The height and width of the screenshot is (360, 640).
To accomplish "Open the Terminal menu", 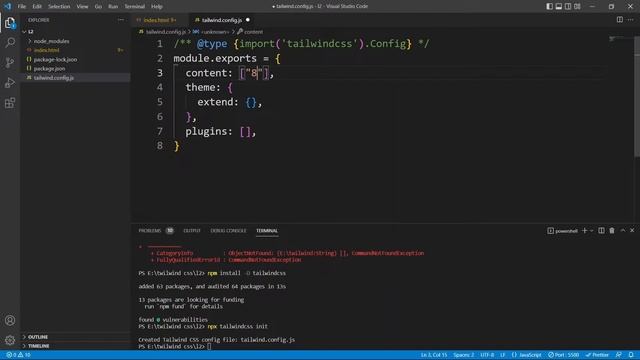I will (x=135, y=6).
